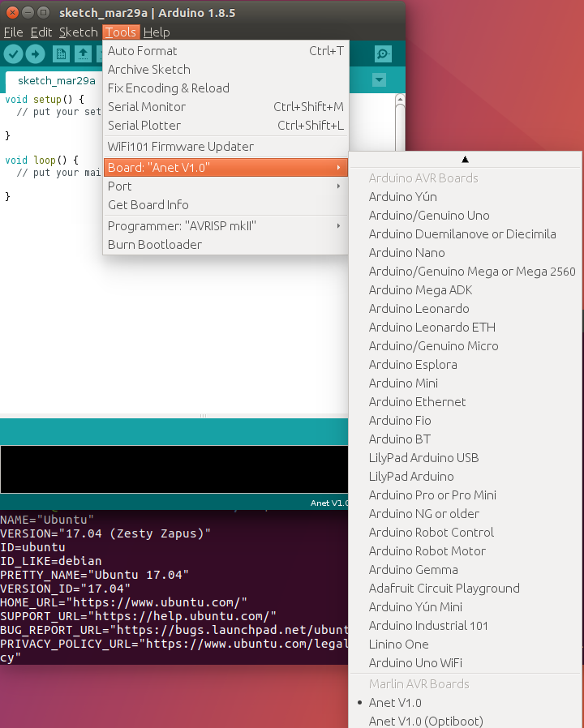Choose Arduino Industrial 101 board

(466, 625)
